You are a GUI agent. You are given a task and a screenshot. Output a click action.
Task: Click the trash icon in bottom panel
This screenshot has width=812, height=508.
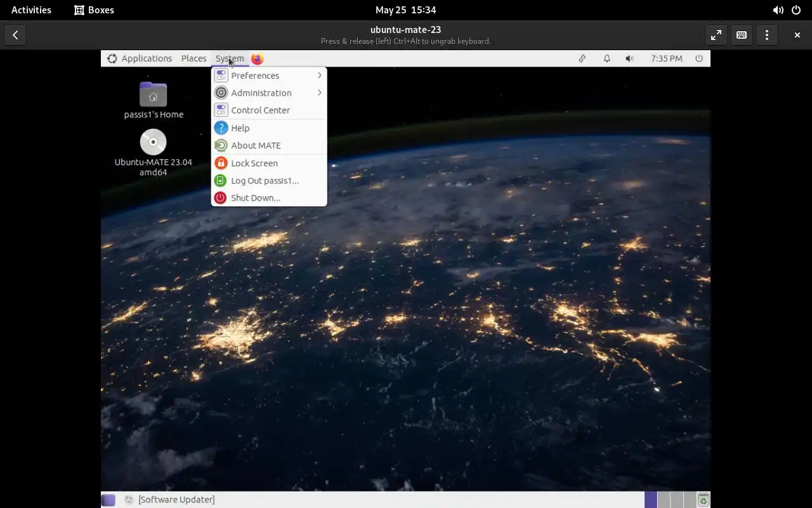pos(703,500)
